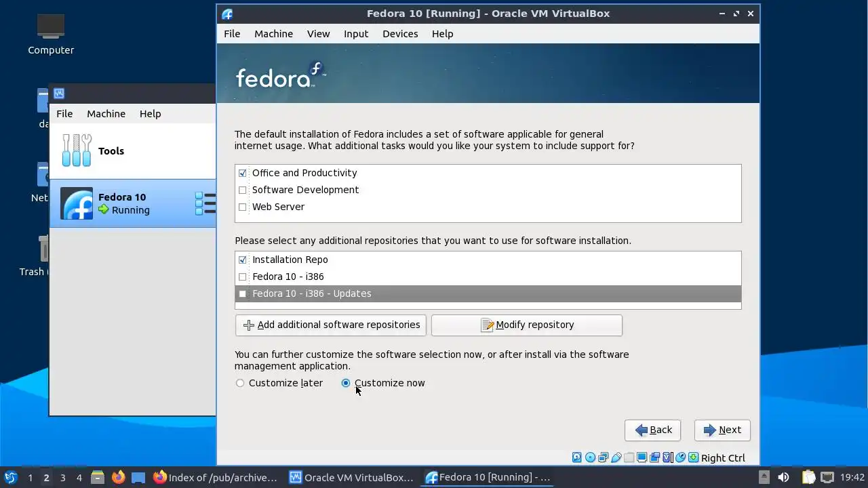Click the recording status icon
The image size is (868, 488).
click(x=654, y=457)
